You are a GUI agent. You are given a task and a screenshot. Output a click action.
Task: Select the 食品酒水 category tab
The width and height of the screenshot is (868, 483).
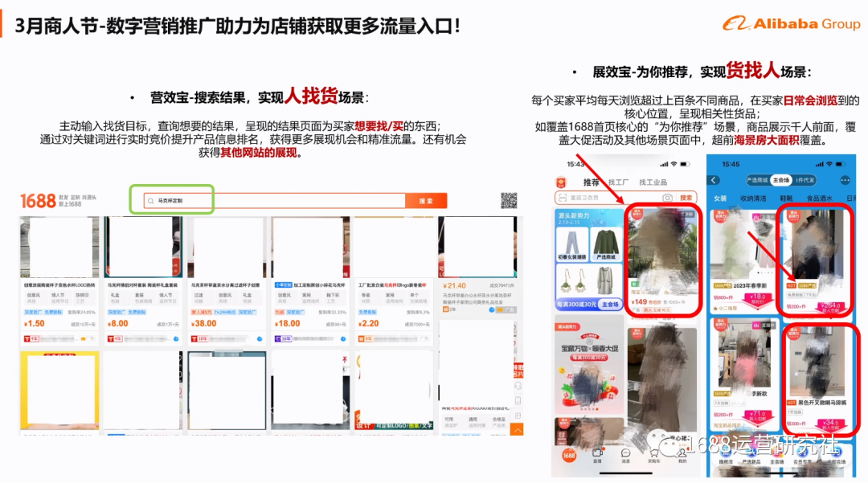coord(820,198)
